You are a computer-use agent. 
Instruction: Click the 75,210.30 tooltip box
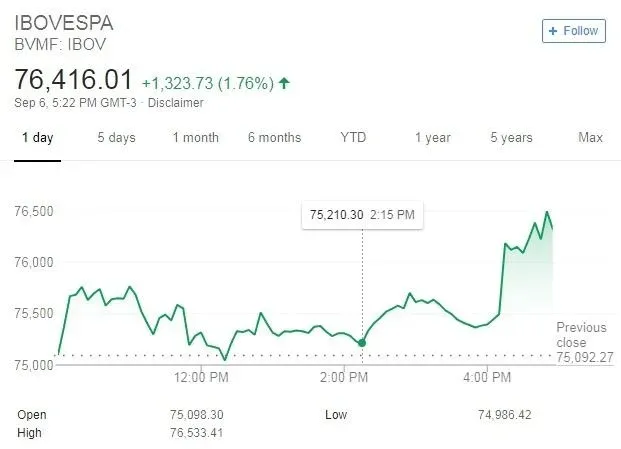(x=362, y=214)
